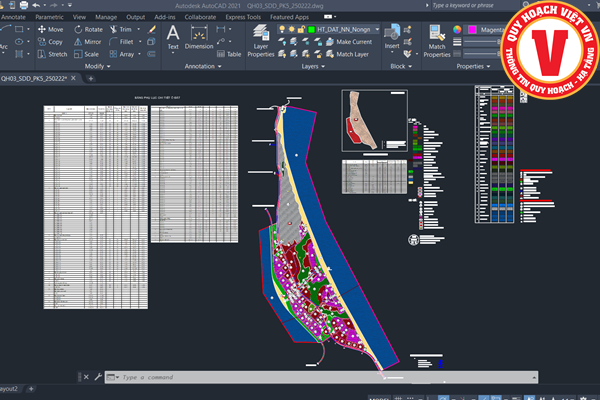Viewport: 600px width, 400px height.
Task: Select the Mirror tool
Action: [x=87, y=42]
